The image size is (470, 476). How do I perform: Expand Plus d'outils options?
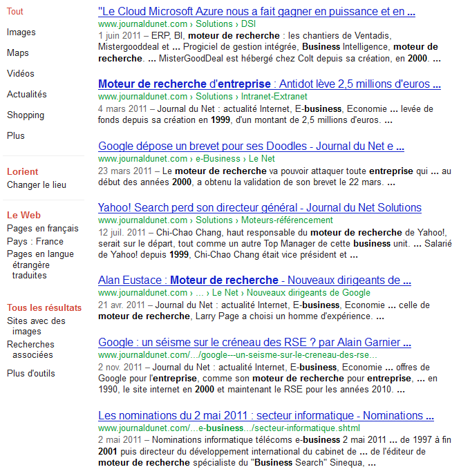pyautogui.click(x=31, y=373)
